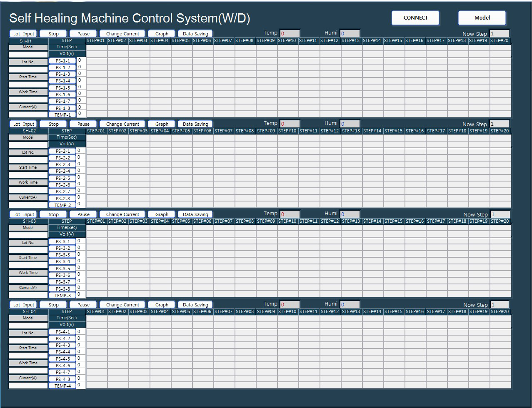Click Change Current in SH-04 section
The width and height of the screenshot is (532, 408).
(x=122, y=305)
